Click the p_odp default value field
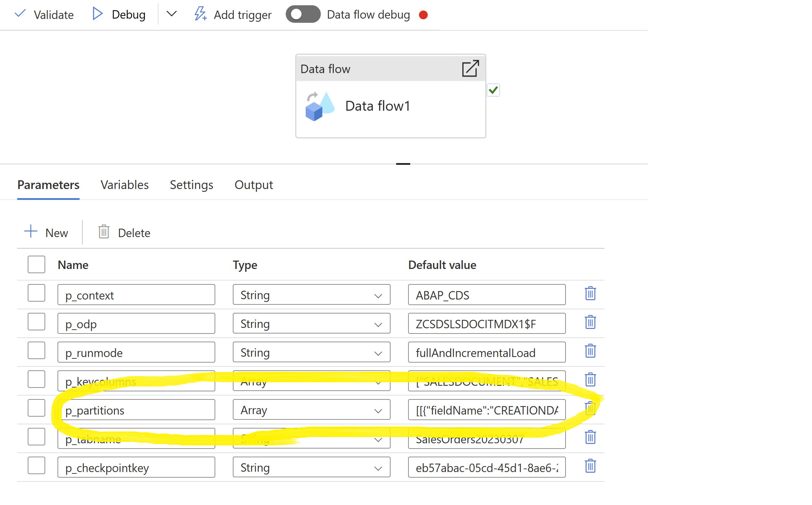 [486, 324]
